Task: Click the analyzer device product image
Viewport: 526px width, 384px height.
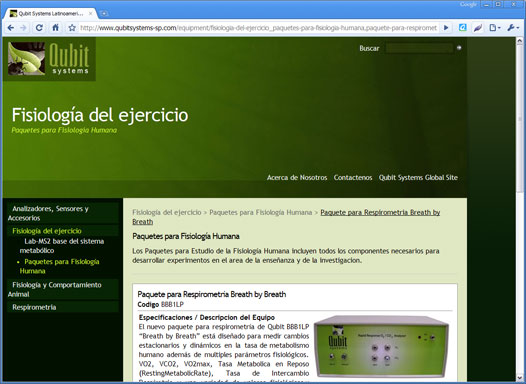Action: coord(382,347)
